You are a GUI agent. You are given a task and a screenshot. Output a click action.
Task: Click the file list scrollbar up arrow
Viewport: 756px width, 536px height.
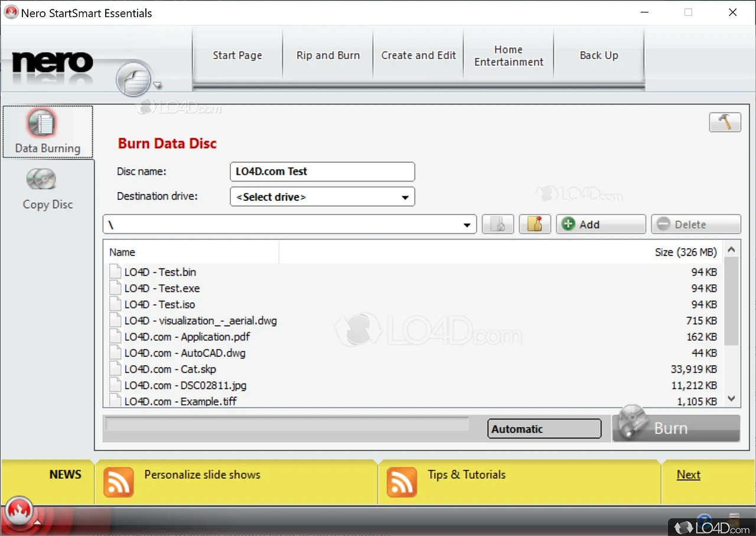point(732,249)
